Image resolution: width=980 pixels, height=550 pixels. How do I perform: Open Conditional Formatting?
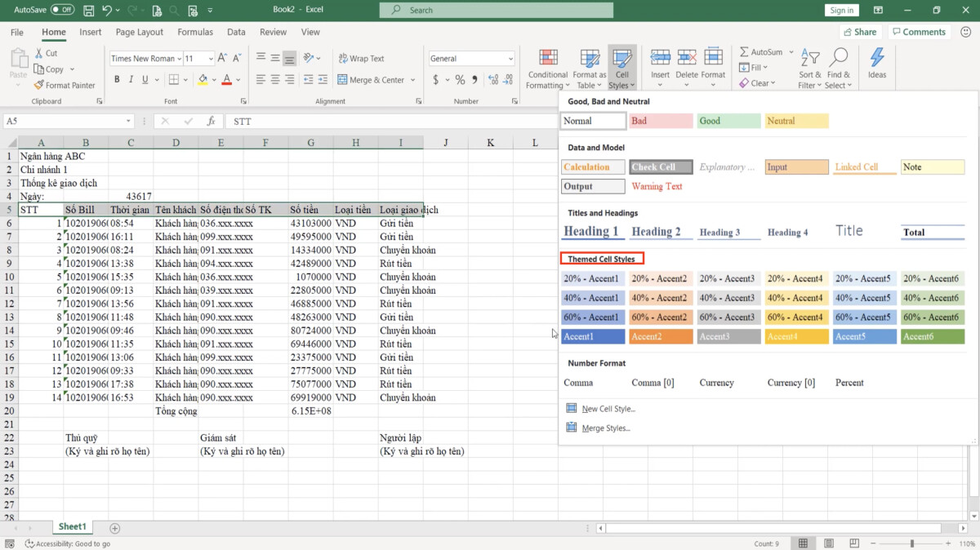tap(548, 69)
